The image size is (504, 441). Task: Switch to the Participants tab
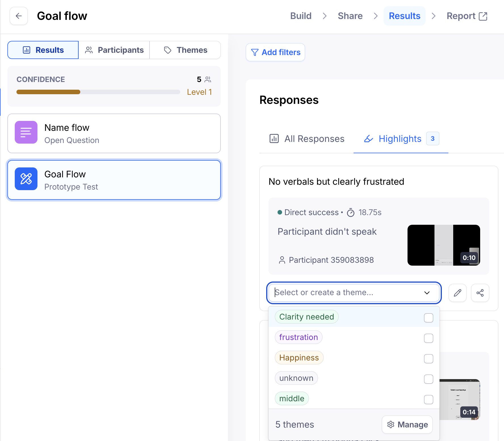(114, 50)
